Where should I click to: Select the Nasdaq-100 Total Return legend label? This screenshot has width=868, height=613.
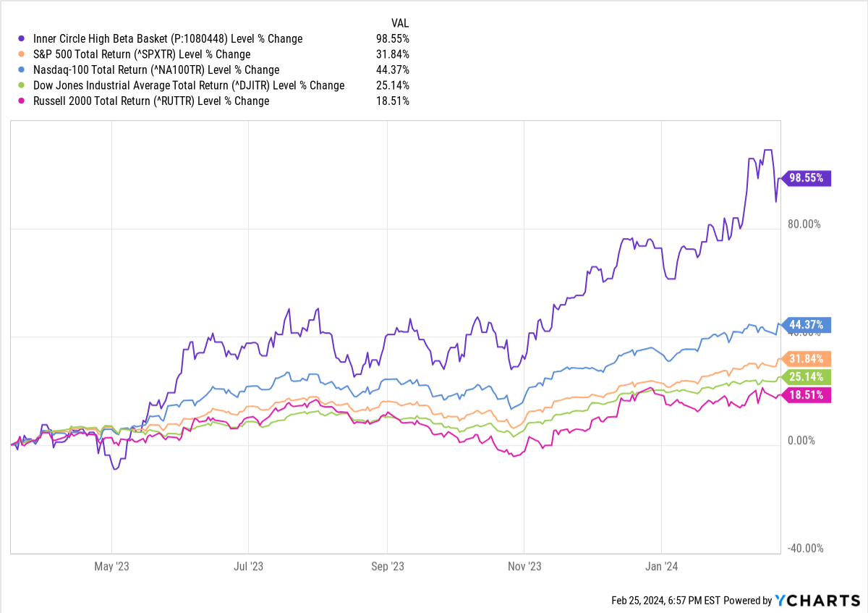[x=156, y=70]
